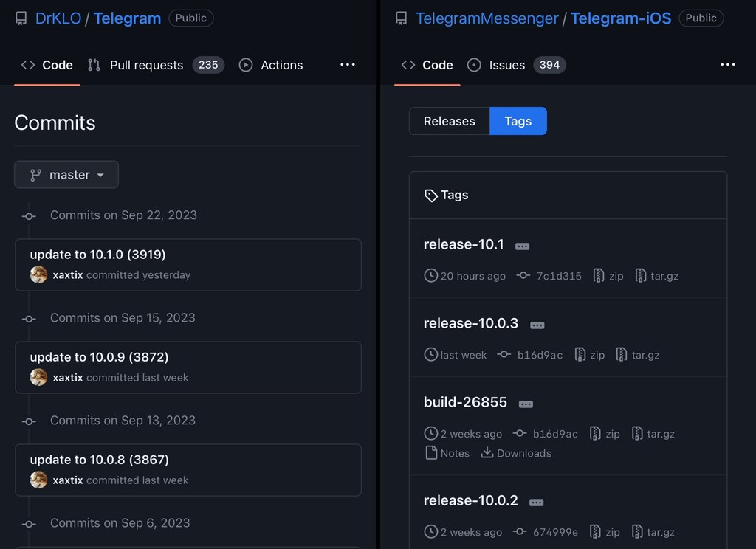Viewport: 756px width, 549px height.
Task: Open commit hash 7c1d315
Action: [559, 276]
